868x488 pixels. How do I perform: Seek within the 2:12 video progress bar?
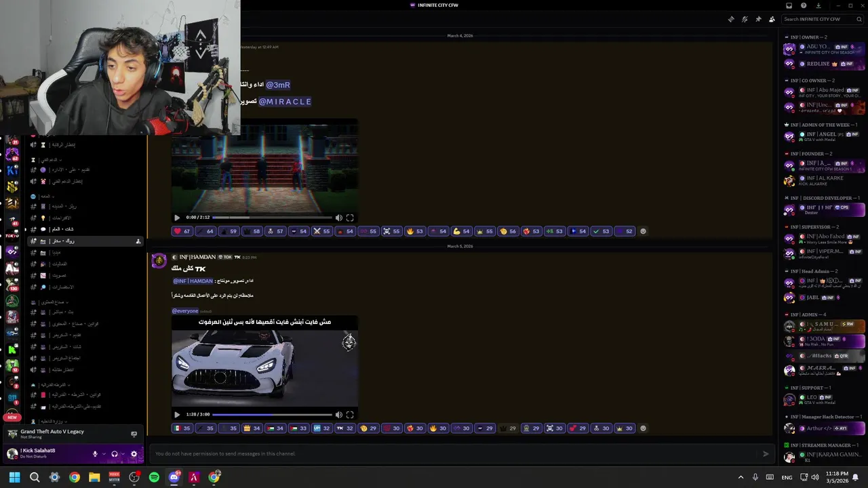[x=272, y=218]
